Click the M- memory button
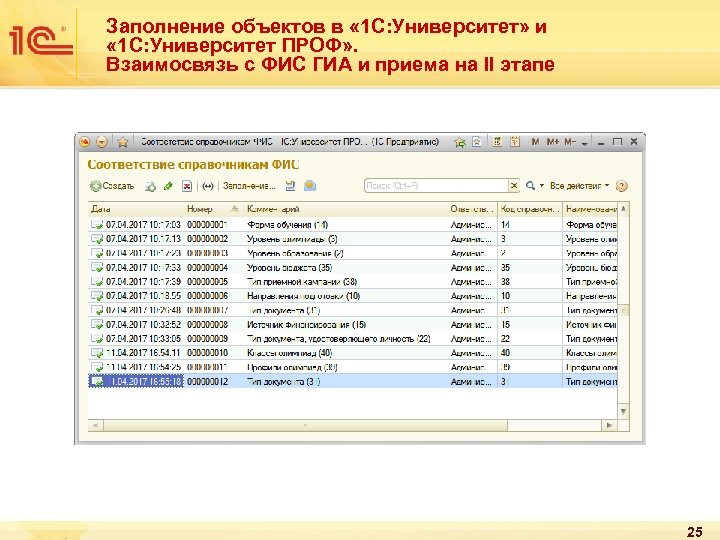This screenshot has height=540, width=720. click(x=570, y=142)
